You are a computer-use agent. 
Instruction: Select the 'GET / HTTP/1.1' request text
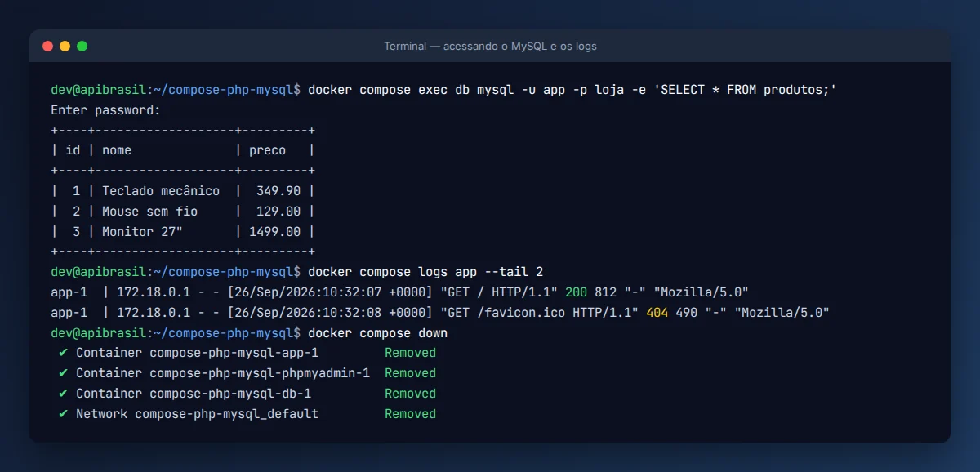[499, 292]
